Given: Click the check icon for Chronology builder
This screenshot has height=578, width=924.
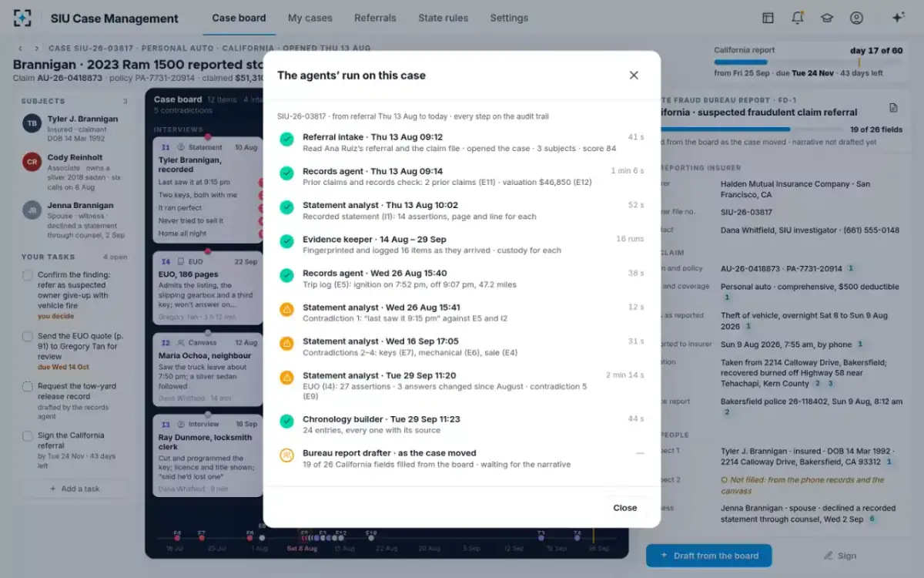Looking at the screenshot, I should (286, 421).
